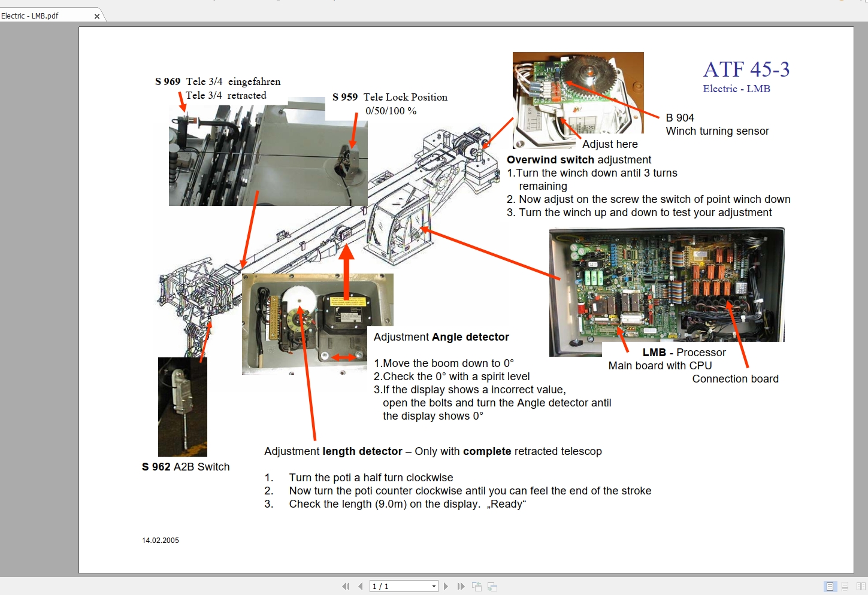The image size is (868, 595).
Task: Expand the page selection list arrow
Action: [433, 586]
